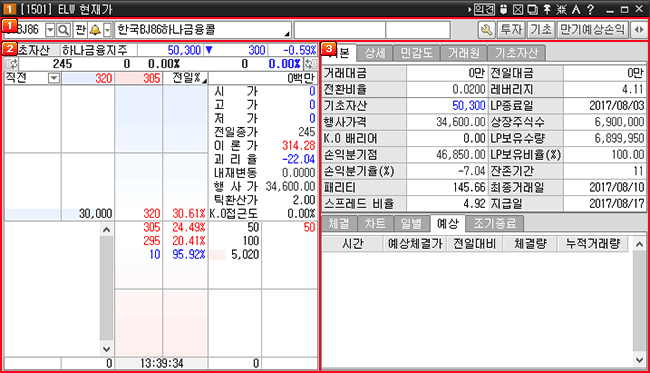The width and height of the screenshot is (650, 373).
Task: Toggle the swap icon right of 0.00%
Action: click(x=310, y=64)
